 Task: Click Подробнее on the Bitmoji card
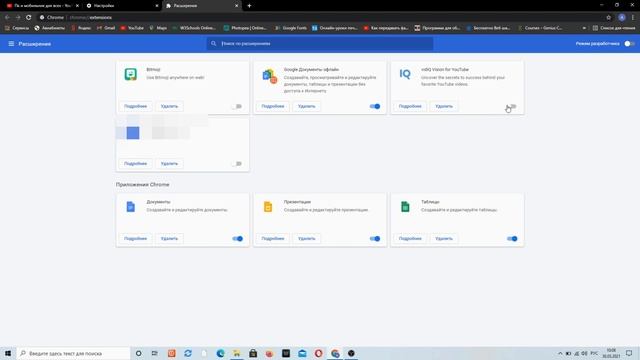point(136,107)
